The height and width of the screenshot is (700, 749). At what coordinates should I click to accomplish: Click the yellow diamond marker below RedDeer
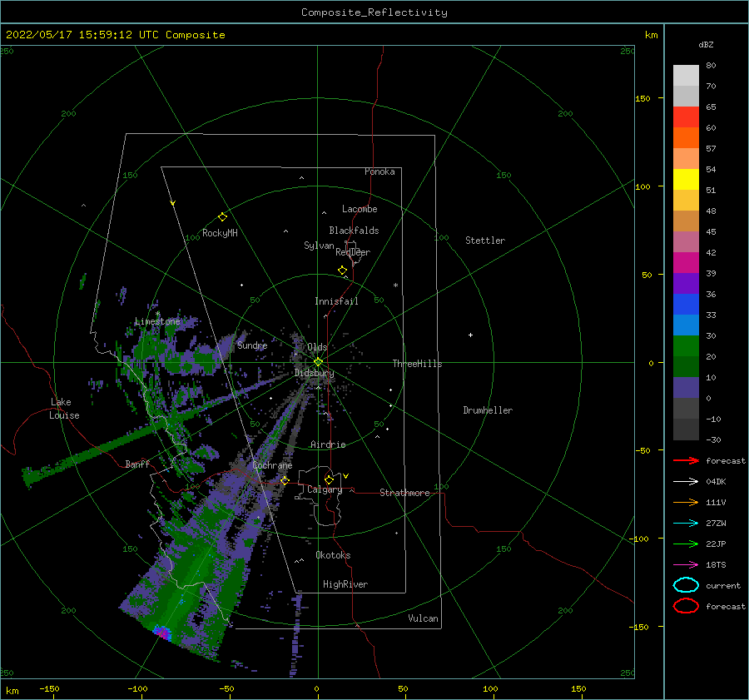point(343,271)
